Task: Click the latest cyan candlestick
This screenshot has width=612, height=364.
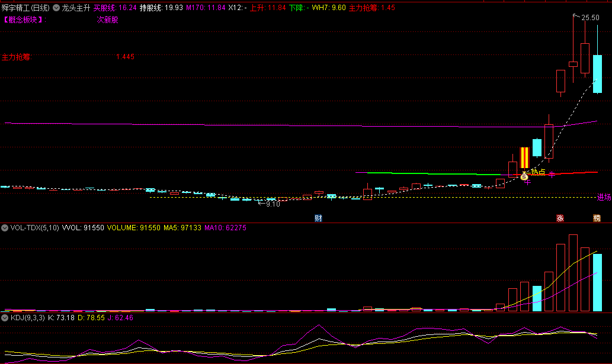Action: pyautogui.click(x=598, y=74)
